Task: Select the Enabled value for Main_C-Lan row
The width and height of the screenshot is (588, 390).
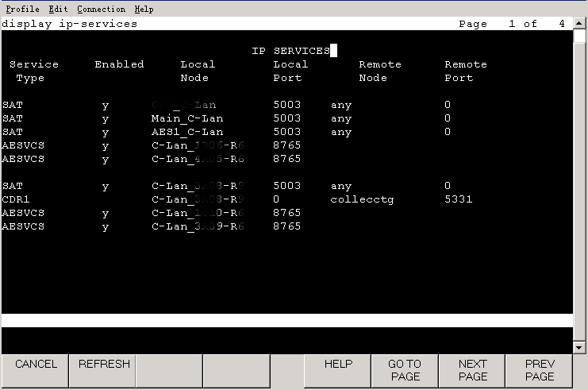Action: tap(106, 118)
